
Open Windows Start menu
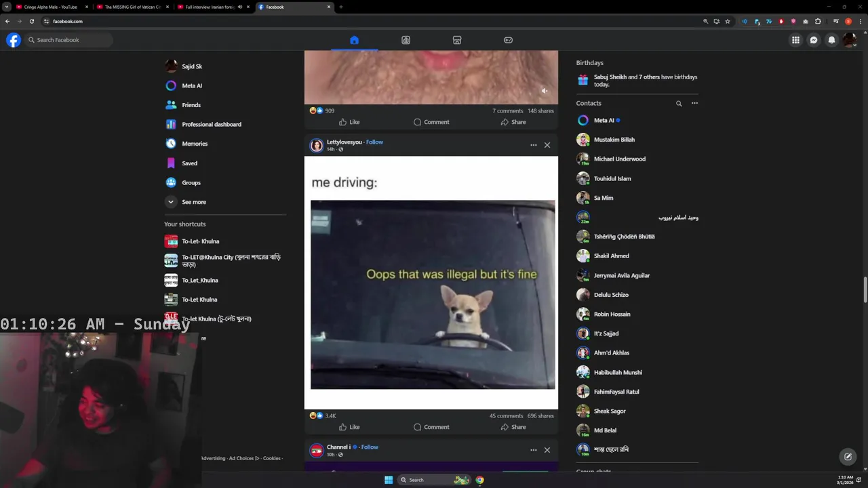tap(389, 480)
